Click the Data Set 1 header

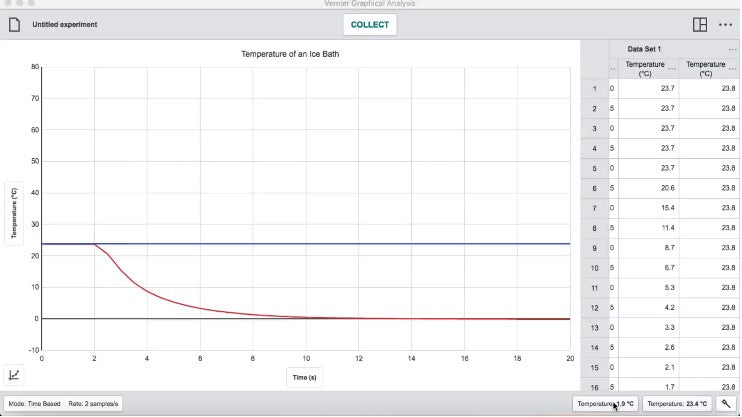[x=644, y=49]
